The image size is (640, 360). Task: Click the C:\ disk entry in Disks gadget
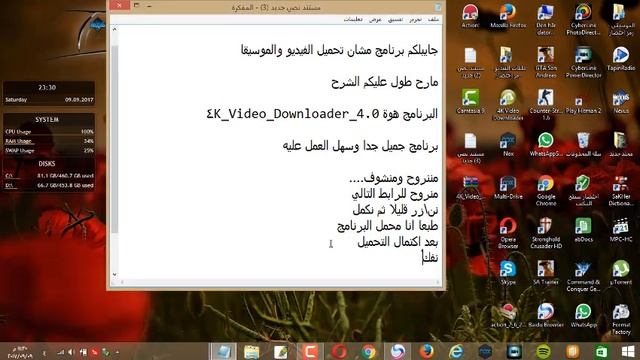click(49, 176)
